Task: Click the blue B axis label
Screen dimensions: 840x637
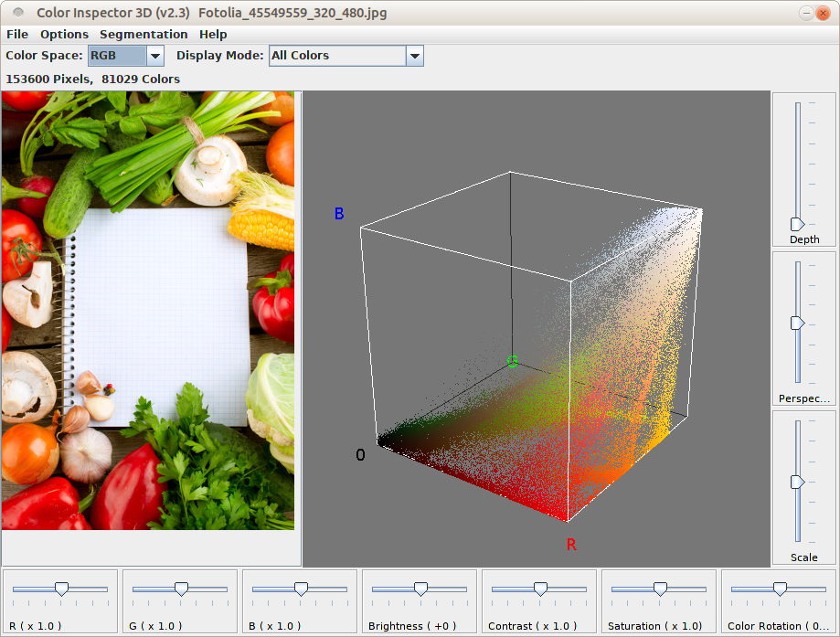Action: [x=339, y=214]
